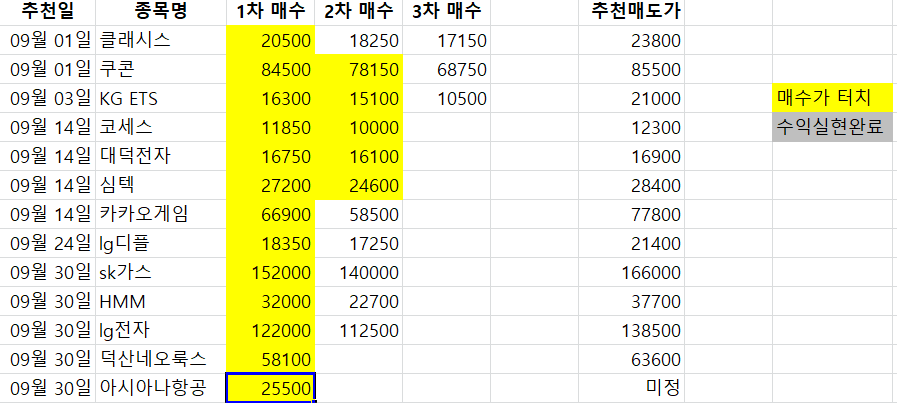
Task: Click the 140000 second-buy cell
Action: (x=359, y=272)
